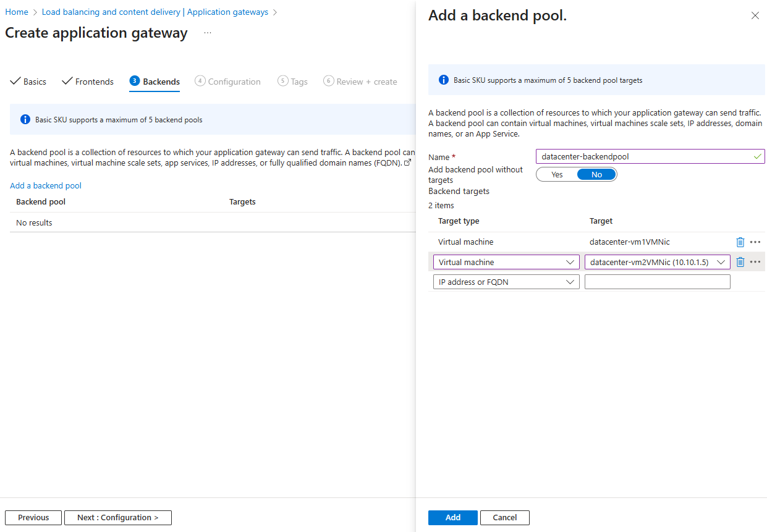Set backend pool without targets to Yes
767x532 pixels.
pos(557,175)
